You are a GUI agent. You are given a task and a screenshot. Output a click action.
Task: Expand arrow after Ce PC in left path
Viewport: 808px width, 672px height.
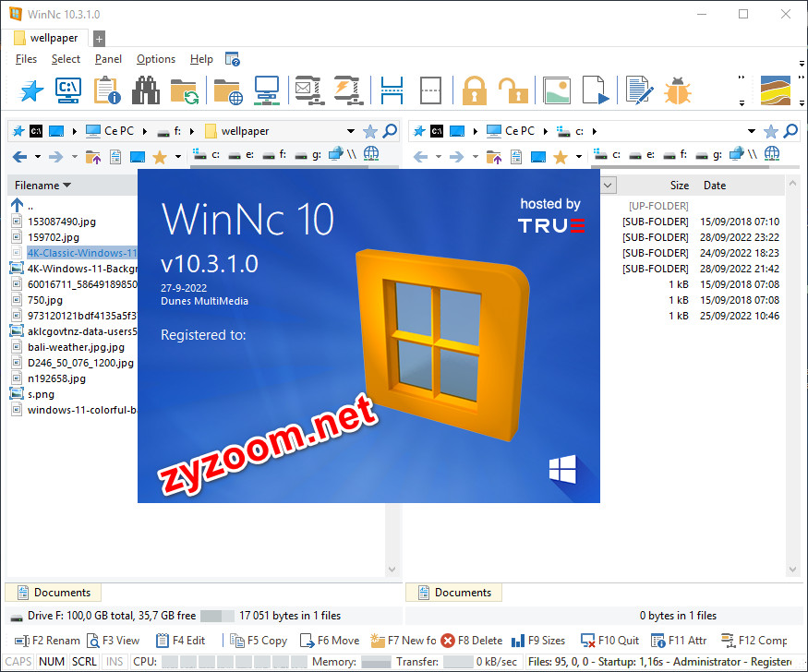(x=145, y=132)
